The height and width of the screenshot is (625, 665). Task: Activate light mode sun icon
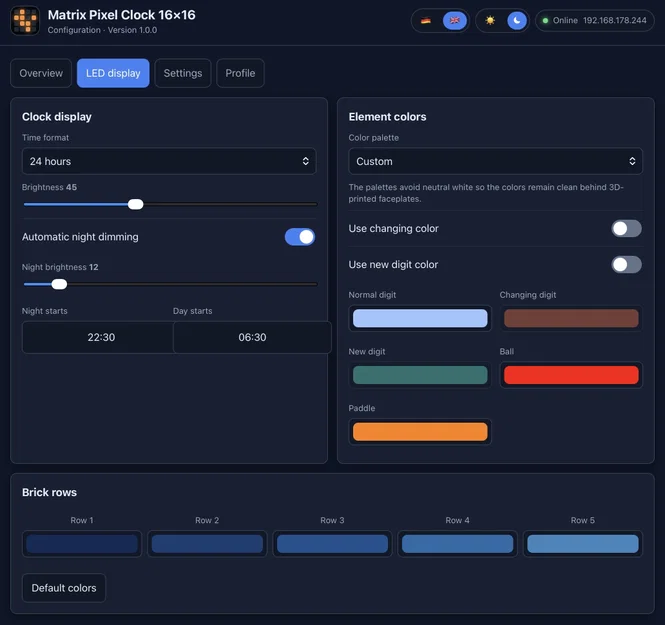tap(490, 20)
